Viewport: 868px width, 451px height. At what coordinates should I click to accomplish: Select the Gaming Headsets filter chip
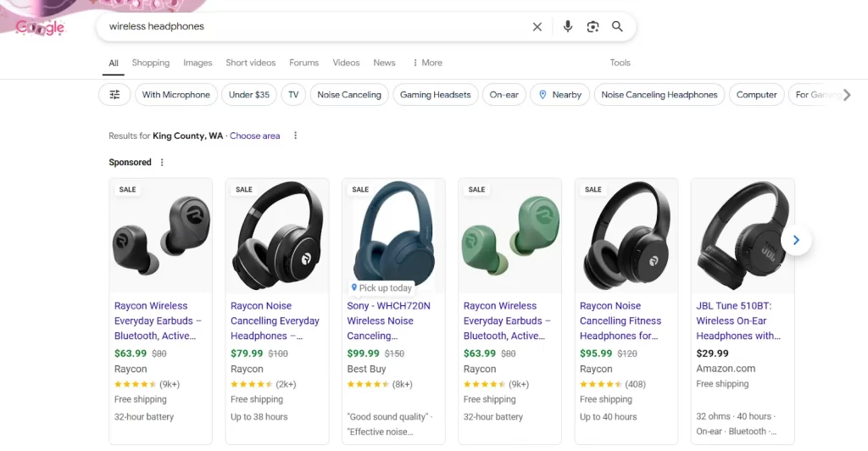[x=435, y=95]
